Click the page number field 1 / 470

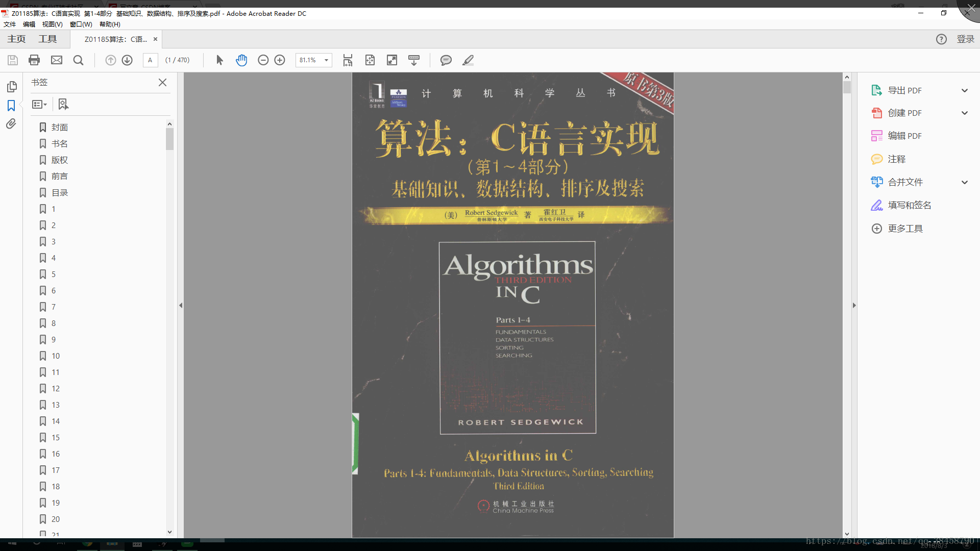pos(178,60)
